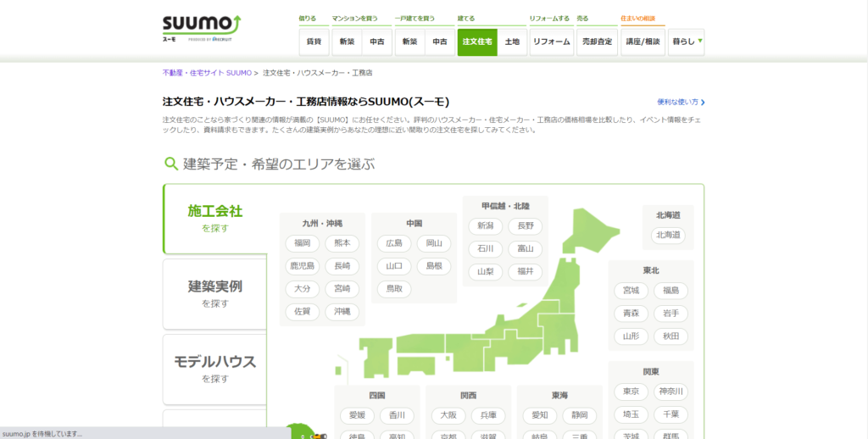
Task: Open the 賃貸 navigation tab
Action: coord(314,42)
